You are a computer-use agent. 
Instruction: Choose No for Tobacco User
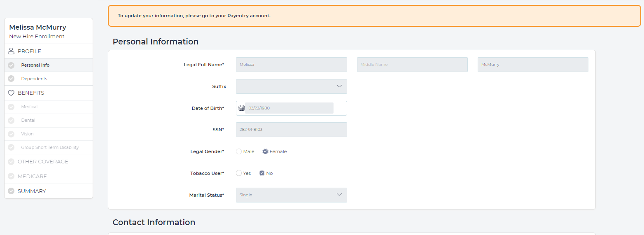coord(262,173)
